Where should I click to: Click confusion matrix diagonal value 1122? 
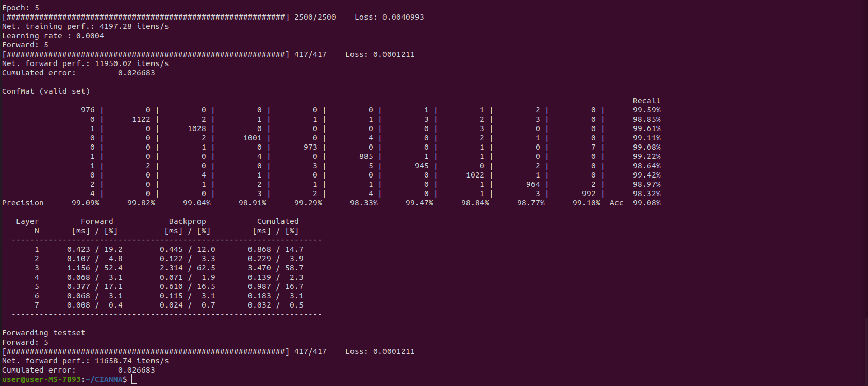[x=141, y=119]
